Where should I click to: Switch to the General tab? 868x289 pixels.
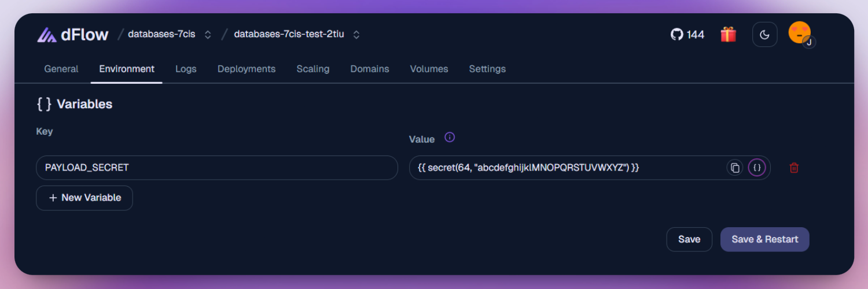pyautogui.click(x=61, y=69)
